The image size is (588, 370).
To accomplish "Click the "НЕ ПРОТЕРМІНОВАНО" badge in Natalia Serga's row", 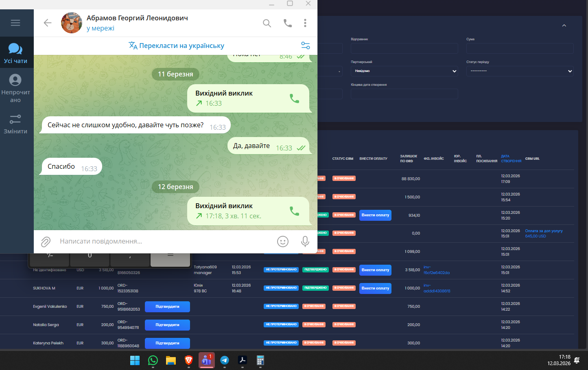I will [x=281, y=324].
